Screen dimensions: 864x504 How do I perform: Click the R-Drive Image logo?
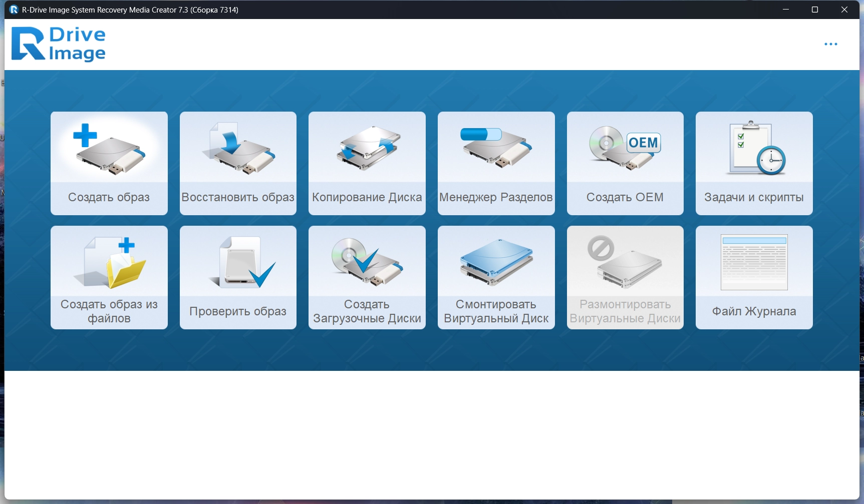point(59,44)
